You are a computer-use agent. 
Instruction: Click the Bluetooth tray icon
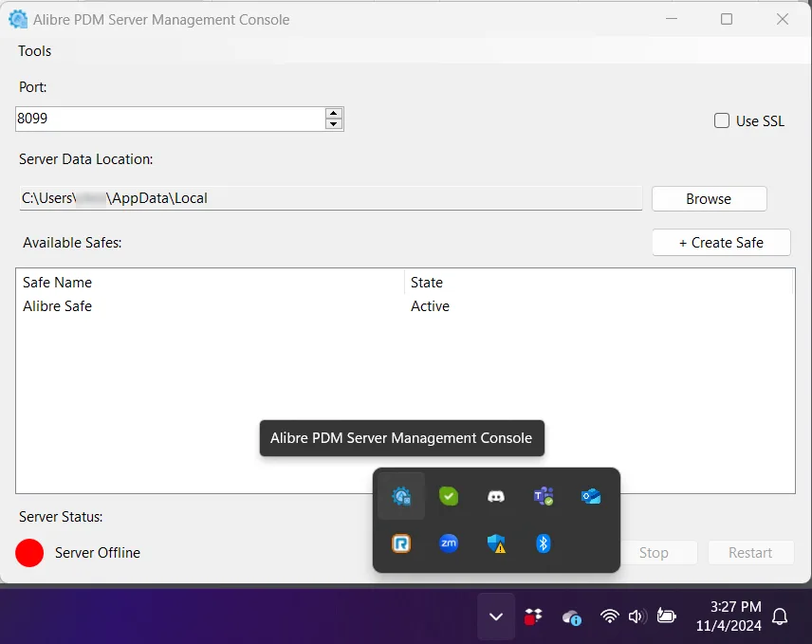click(x=544, y=543)
